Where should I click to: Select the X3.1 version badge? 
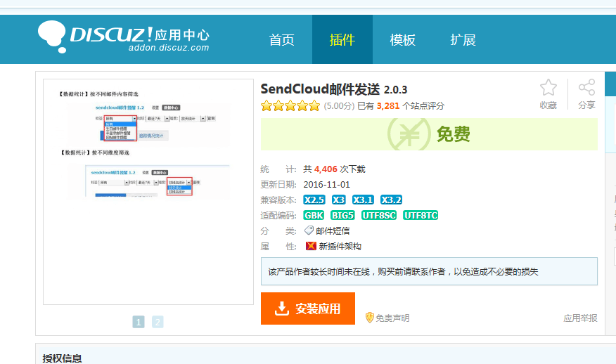(363, 200)
